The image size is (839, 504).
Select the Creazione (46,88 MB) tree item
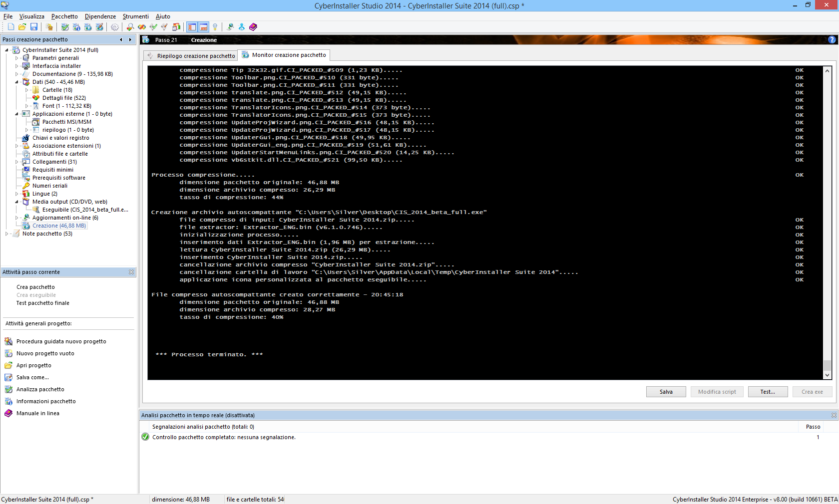tap(59, 226)
